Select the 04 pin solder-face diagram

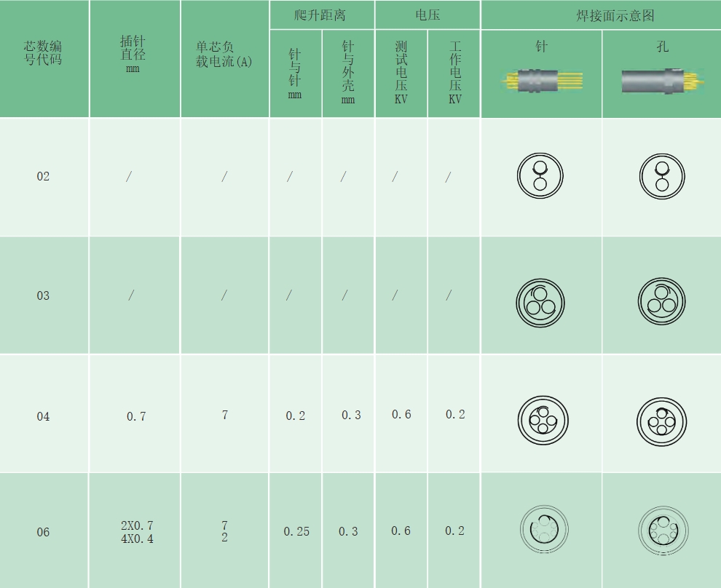542,420
